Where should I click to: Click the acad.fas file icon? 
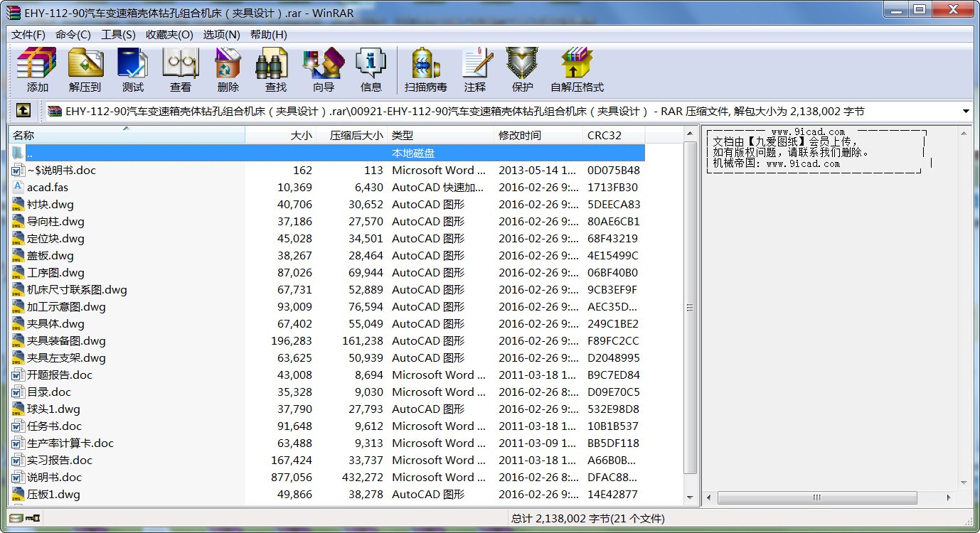(18, 187)
